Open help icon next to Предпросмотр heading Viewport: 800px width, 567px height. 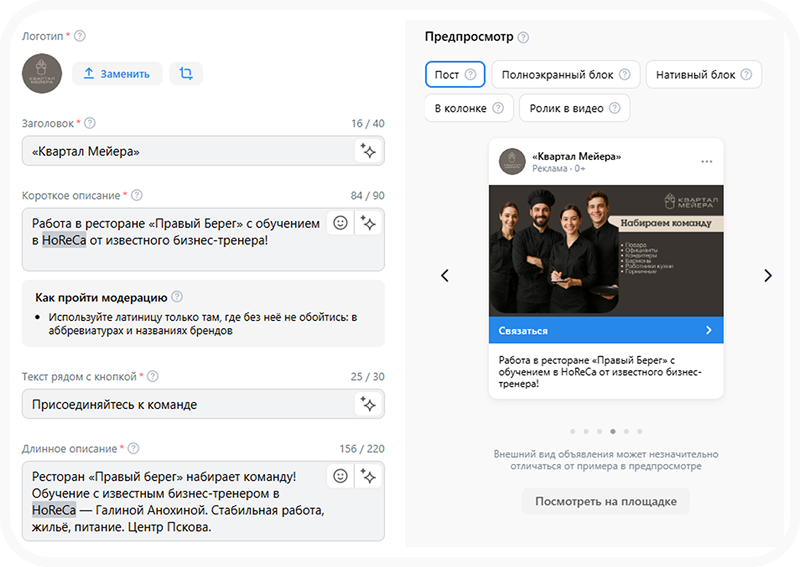tap(523, 37)
